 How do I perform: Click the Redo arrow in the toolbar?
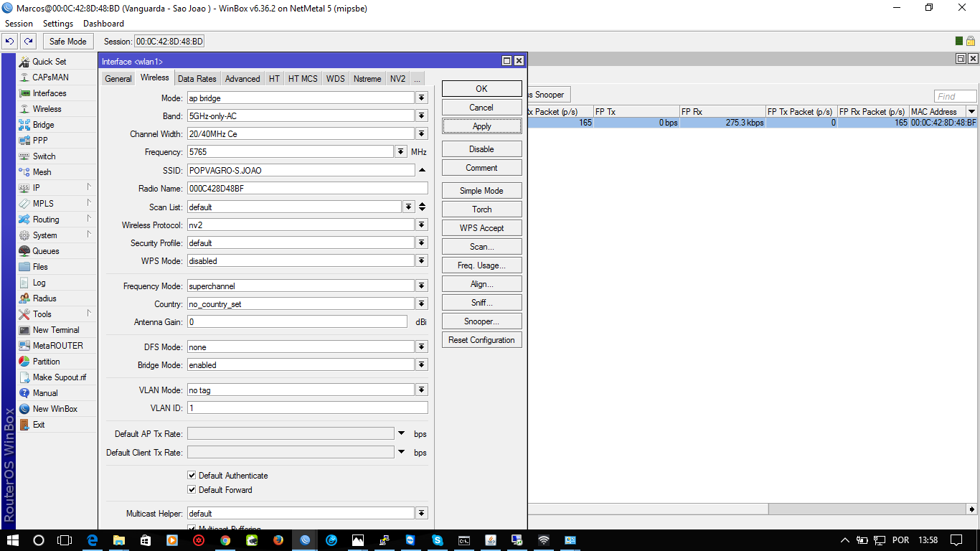(x=28, y=42)
